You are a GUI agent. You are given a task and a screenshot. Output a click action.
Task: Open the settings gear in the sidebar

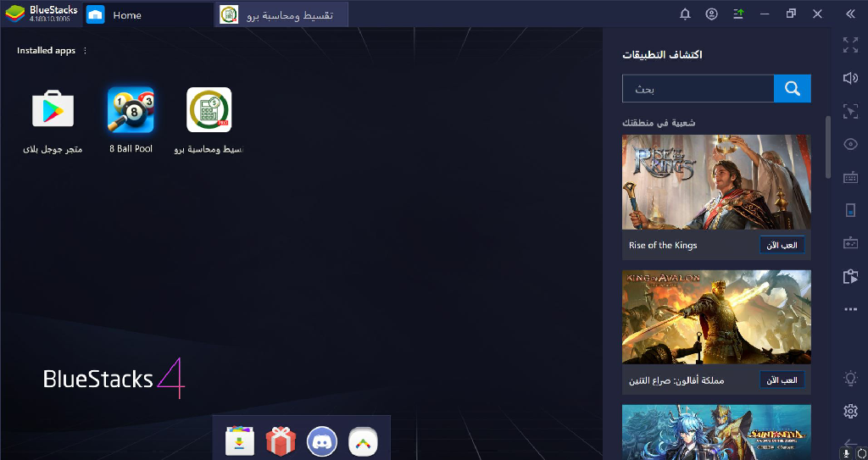(850, 411)
